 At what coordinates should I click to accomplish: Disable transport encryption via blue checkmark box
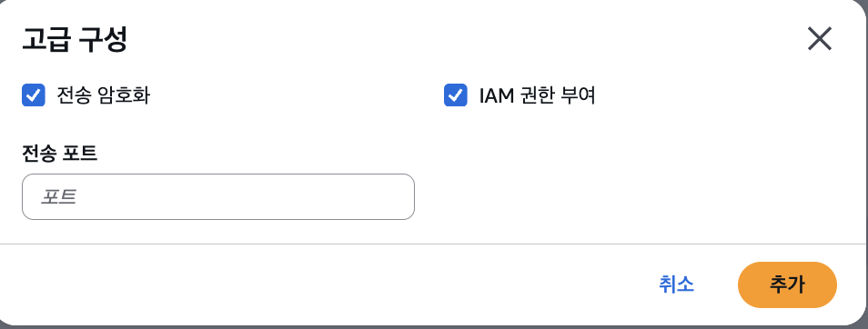point(34,95)
